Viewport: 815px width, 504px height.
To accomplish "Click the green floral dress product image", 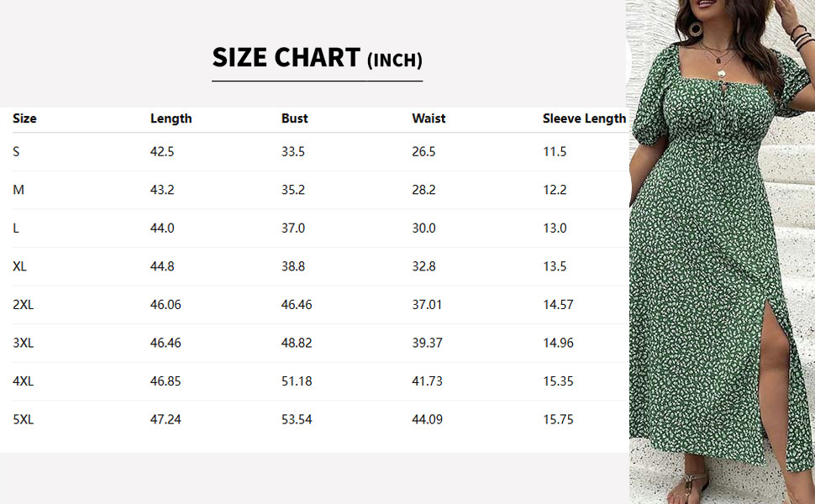I will coord(722,252).
